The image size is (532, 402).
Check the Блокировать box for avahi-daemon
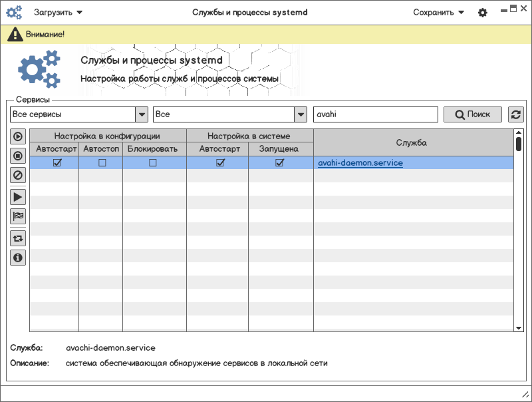(x=153, y=162)
